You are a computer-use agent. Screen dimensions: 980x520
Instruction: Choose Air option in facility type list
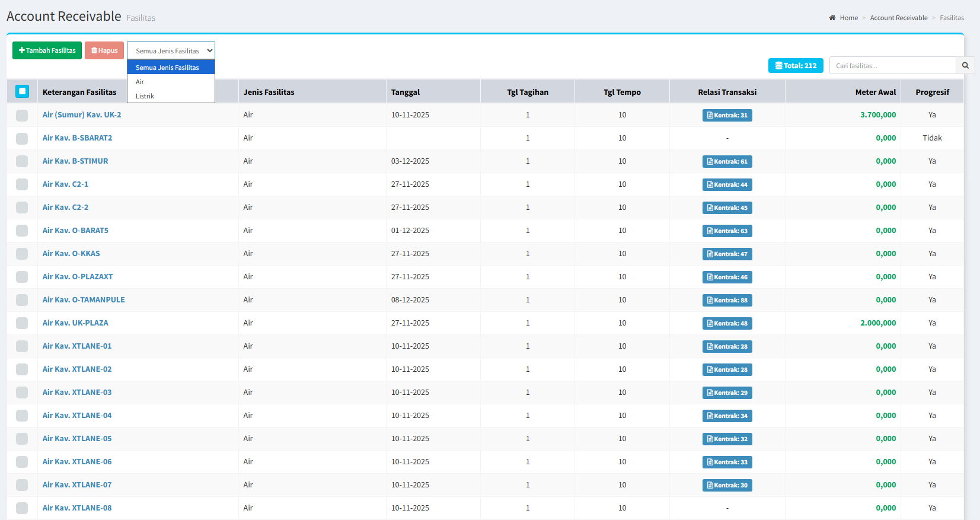point(140,82)
